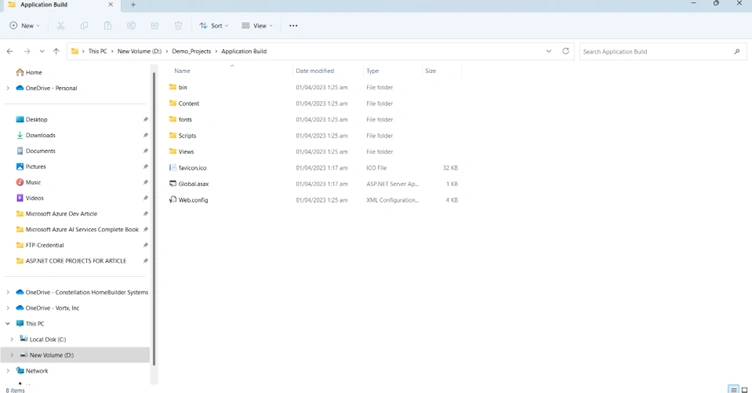The image size is (752, 393).
Task: Expand the Network tree node
Action: click(x=8, y=371)
